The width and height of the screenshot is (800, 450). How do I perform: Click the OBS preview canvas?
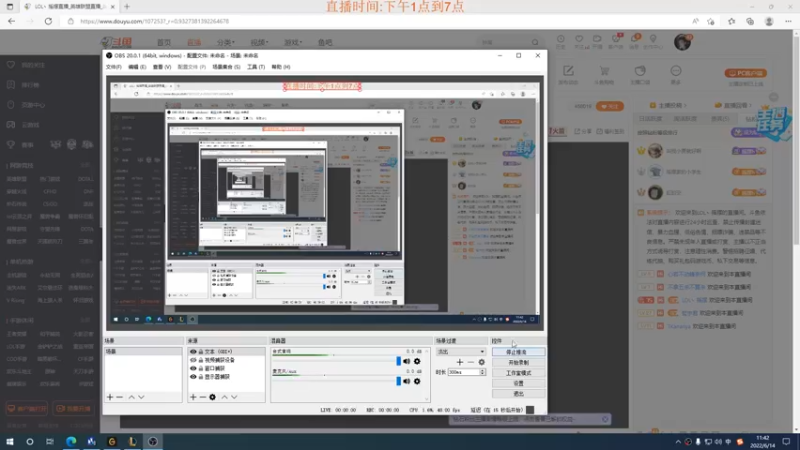click(324, 203)
